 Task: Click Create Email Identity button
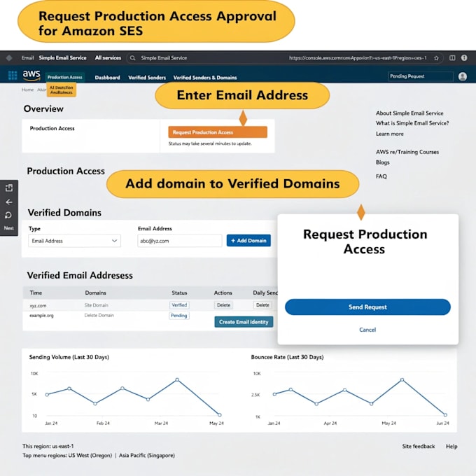(244, 322)
